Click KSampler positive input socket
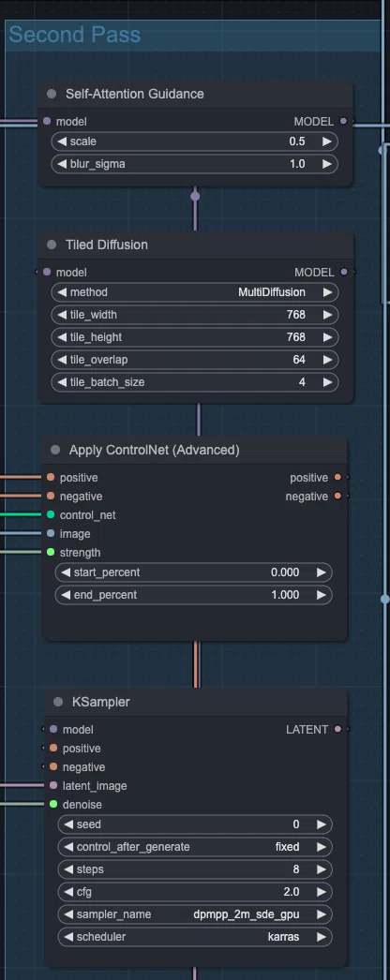 click(53, 749)
